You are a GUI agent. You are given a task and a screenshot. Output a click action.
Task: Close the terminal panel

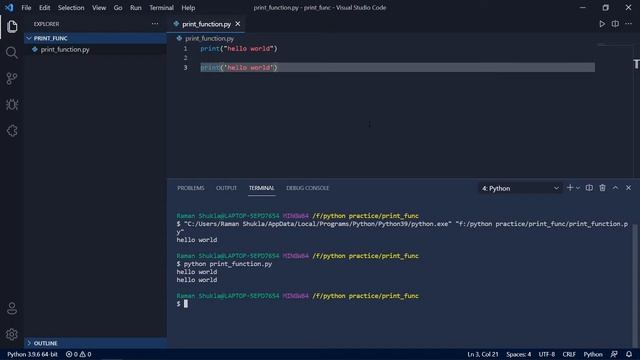(x=628, y=188)
